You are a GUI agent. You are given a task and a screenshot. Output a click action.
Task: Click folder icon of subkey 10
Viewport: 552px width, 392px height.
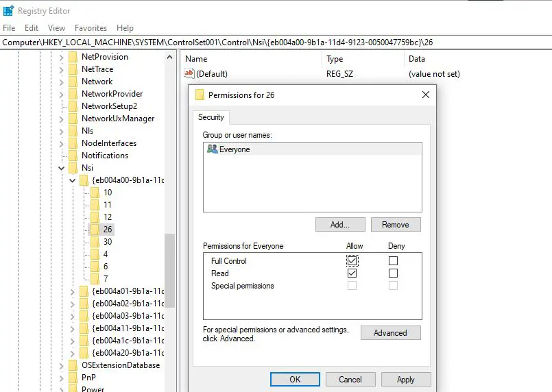(x=95, y=193)
